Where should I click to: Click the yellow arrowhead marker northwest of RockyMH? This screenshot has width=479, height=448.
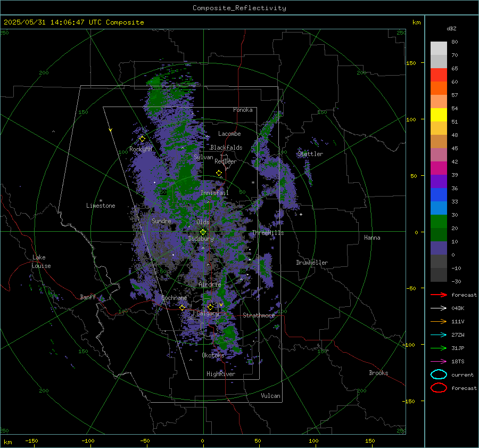pos(111,130)
